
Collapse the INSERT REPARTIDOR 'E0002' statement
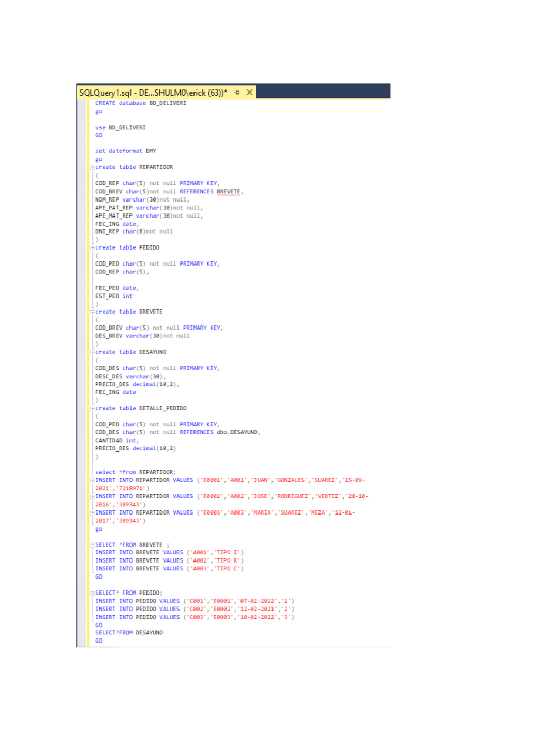(92, 496)
